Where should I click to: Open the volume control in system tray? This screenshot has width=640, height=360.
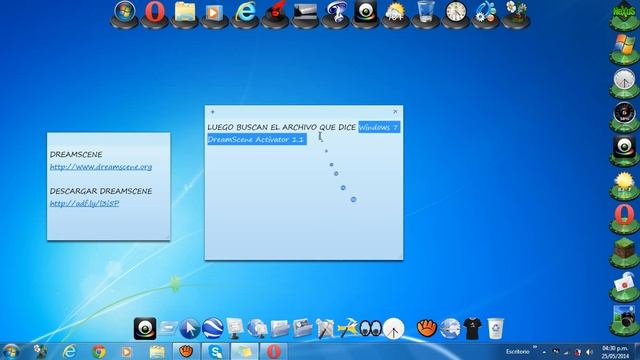point(589,352)
